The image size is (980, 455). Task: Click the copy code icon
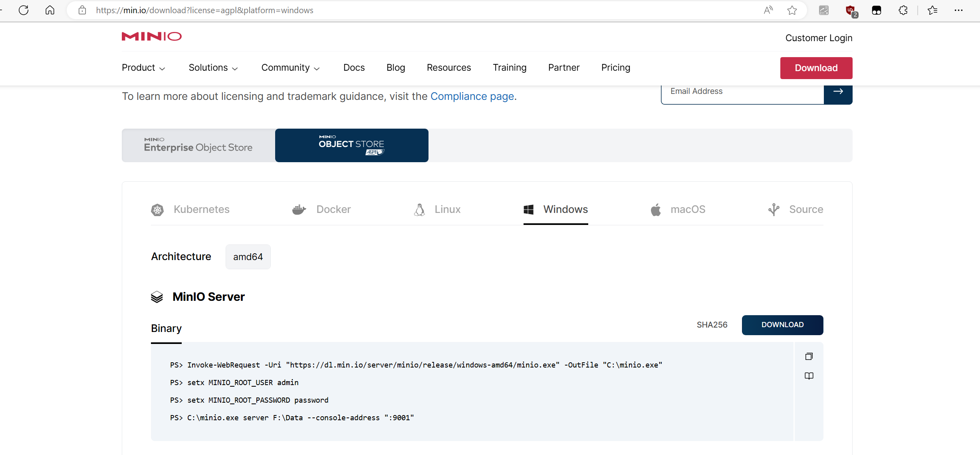[x=809, y=356]
